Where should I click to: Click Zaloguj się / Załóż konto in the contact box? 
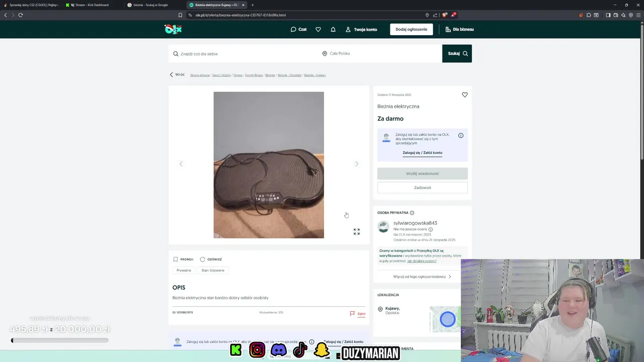coord(423,153)
